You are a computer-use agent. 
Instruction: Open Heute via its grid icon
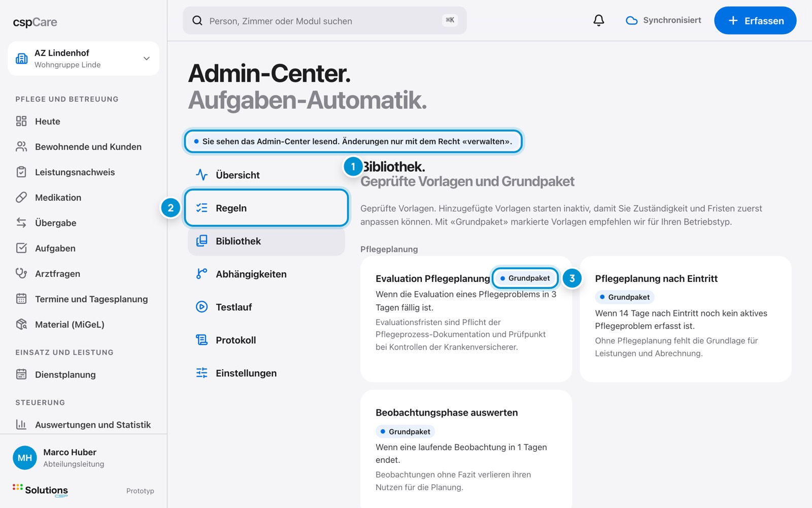click(21, 121)
